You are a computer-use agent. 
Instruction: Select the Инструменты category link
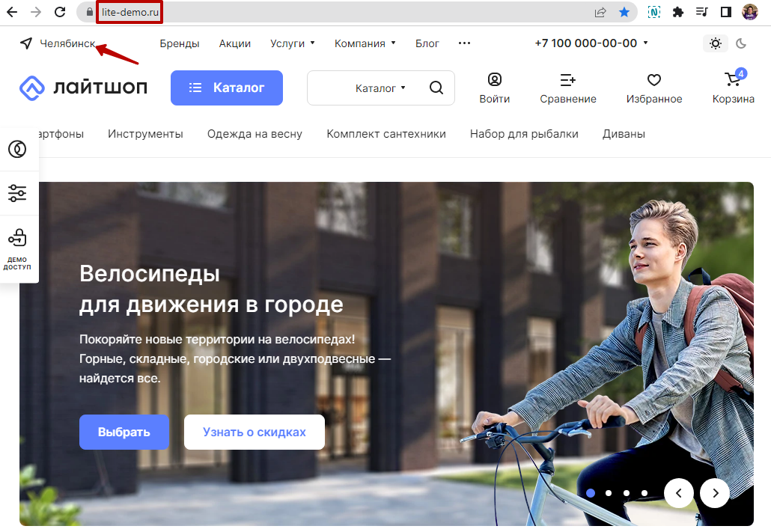click(145, 134)
